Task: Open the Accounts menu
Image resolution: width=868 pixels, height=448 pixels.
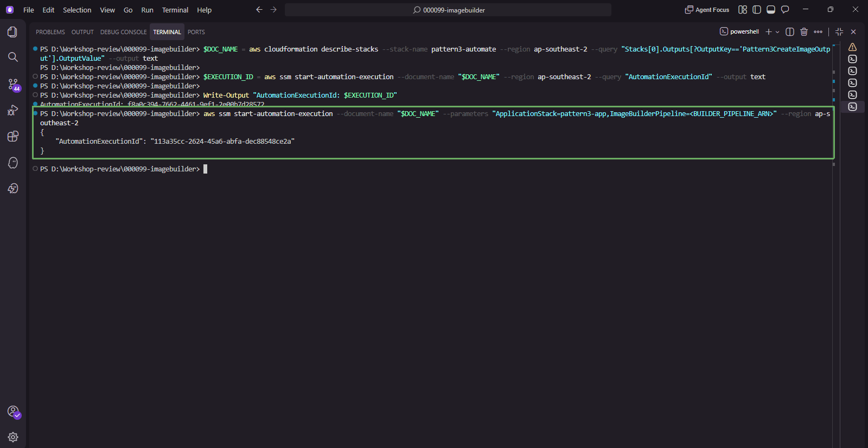Action: (x=13, y=412)
